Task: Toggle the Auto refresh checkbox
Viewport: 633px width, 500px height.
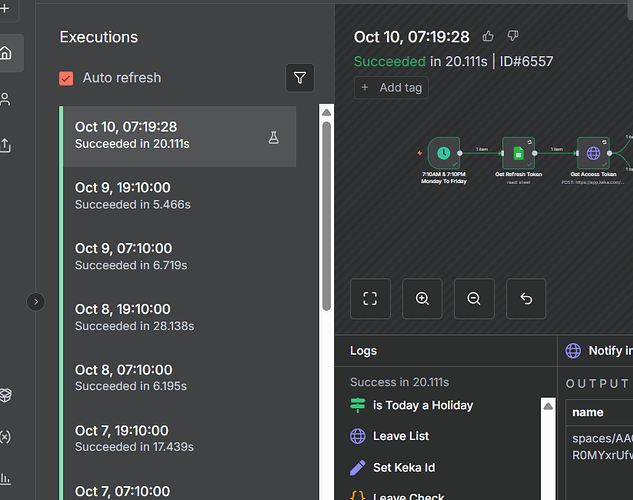Action: coord(67,78)
